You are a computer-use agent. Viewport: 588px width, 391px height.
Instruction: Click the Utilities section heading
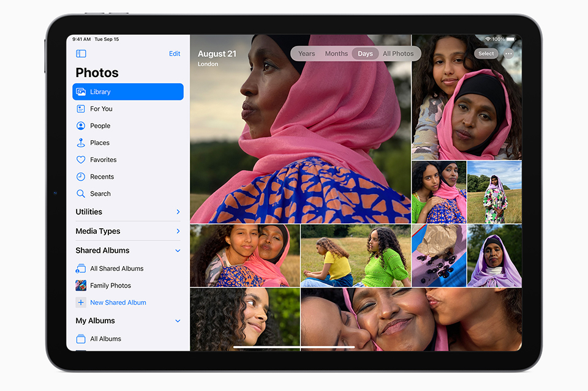[89, 212]
